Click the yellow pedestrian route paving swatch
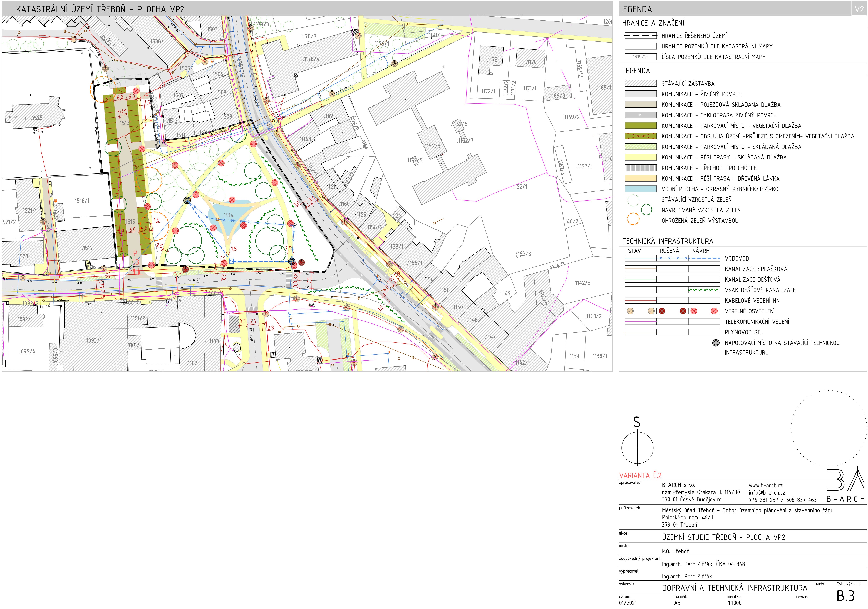The height and width of the screenshot is (609, 868). point(640,157)
